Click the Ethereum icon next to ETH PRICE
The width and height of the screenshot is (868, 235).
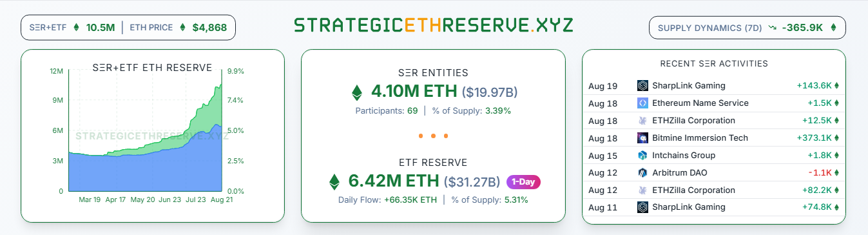coord(182,28)
